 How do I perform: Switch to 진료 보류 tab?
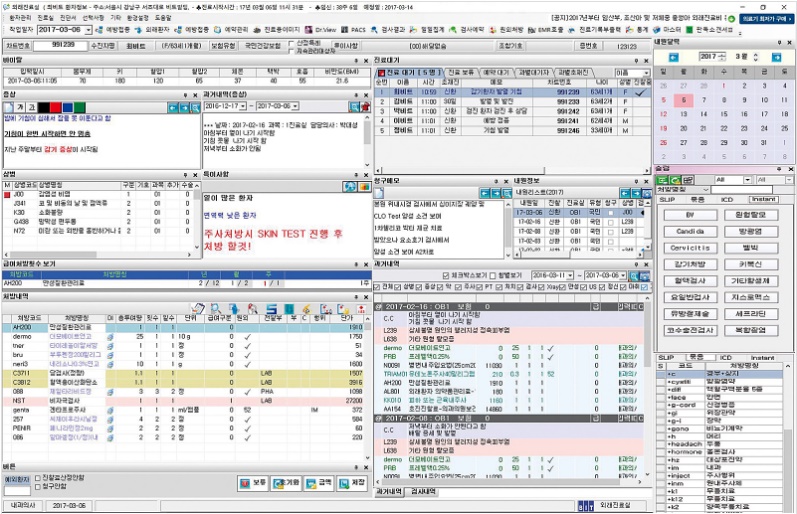click(x=461, y=73)
